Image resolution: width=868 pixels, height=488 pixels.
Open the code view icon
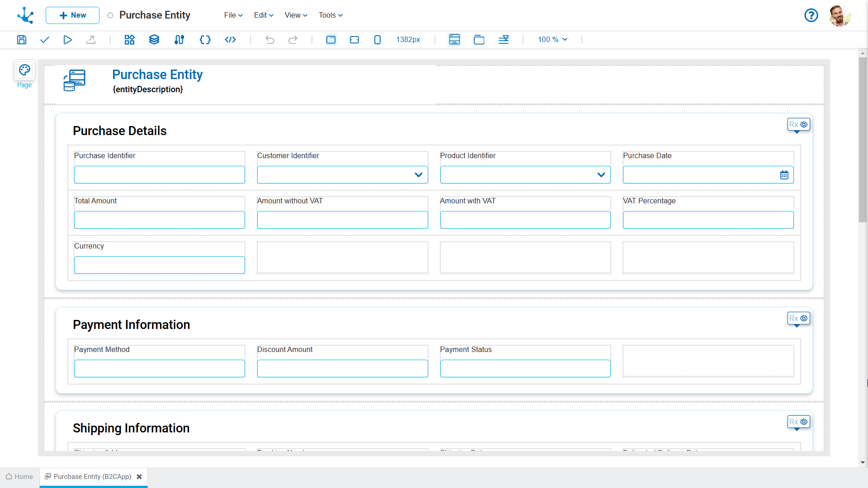click(230, 40)
